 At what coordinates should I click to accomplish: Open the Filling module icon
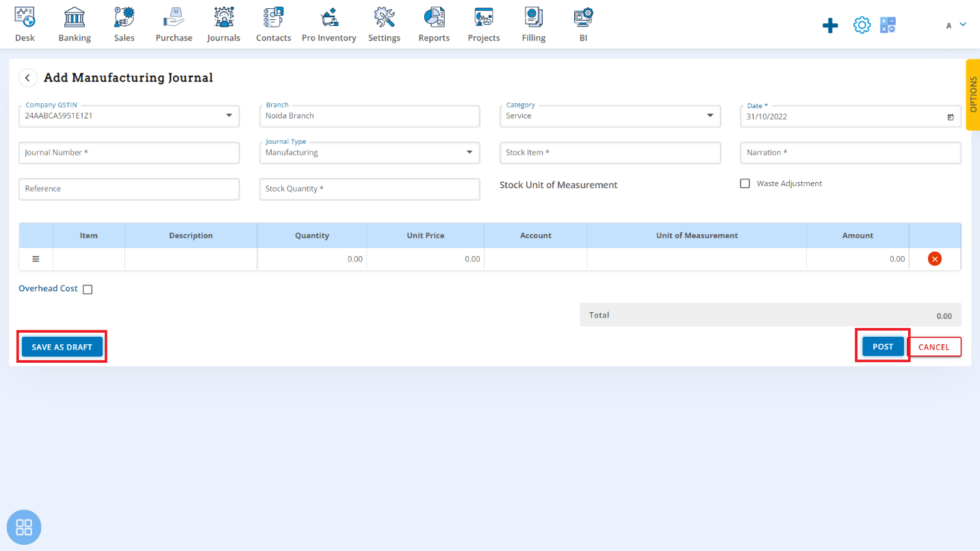pyautogui.click(x=534, y=17)
